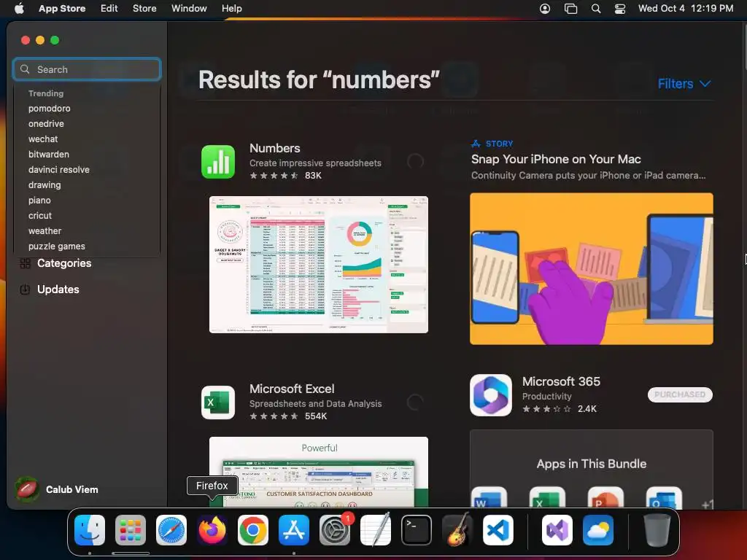The image size is (747, 560).
Task: Open the Continuity Camera story artwork
Action: point(591,268)
